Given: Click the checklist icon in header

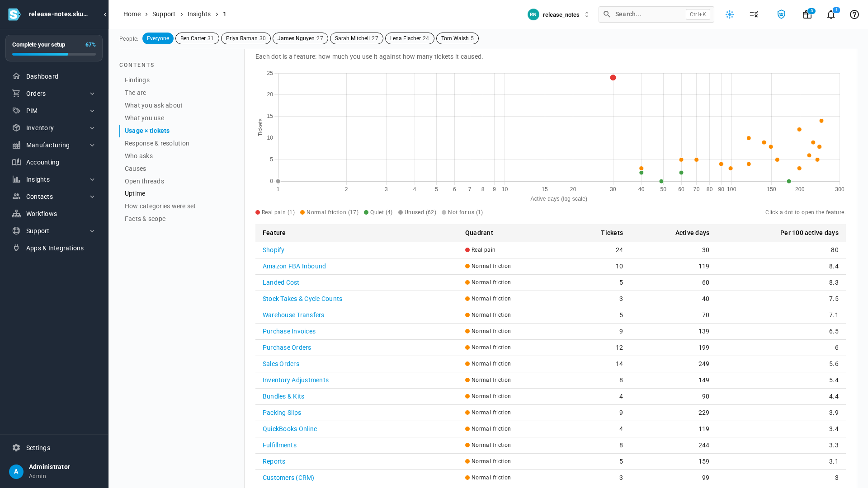Looking at the screenshot, I should coord(754,14).
